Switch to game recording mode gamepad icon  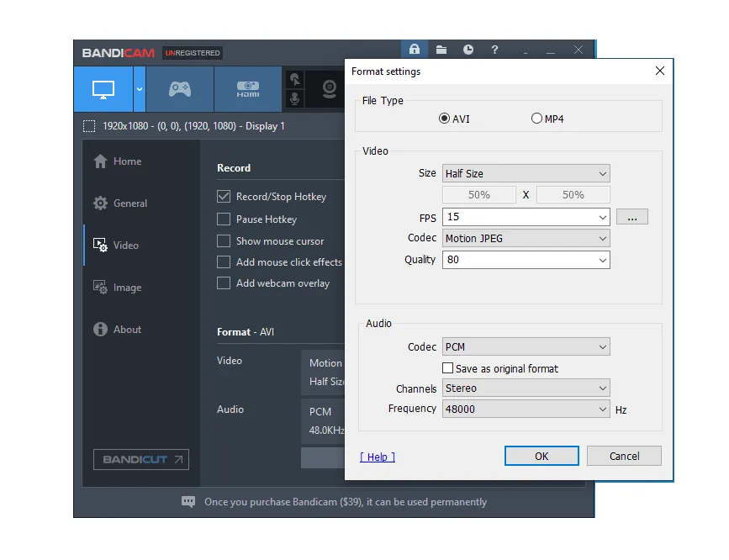point(180,89)
